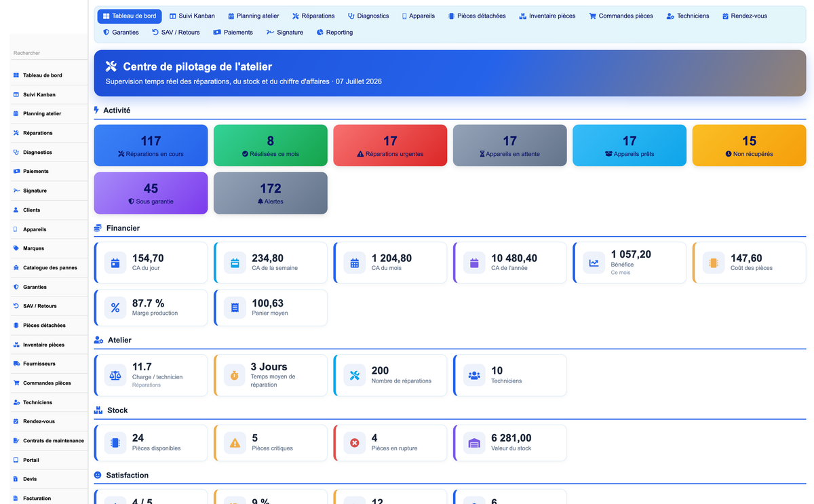Click the Diagnostics stethoscope icon in sidebar
814x504 pixels.
[16, 152]
